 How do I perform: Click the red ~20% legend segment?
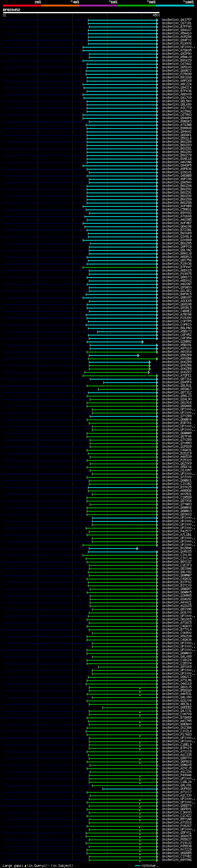point(22,6)
